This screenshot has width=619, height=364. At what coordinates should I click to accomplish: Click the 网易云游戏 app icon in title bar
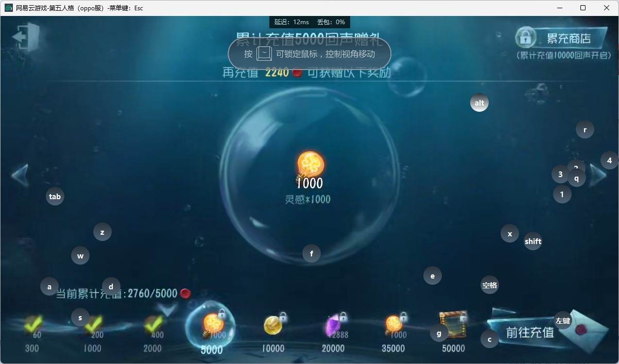(9, 8)
